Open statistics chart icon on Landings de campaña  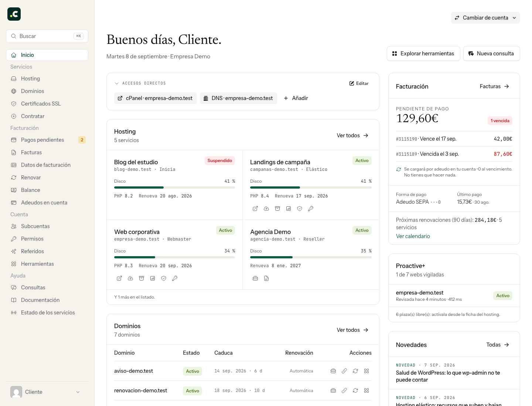289,209
